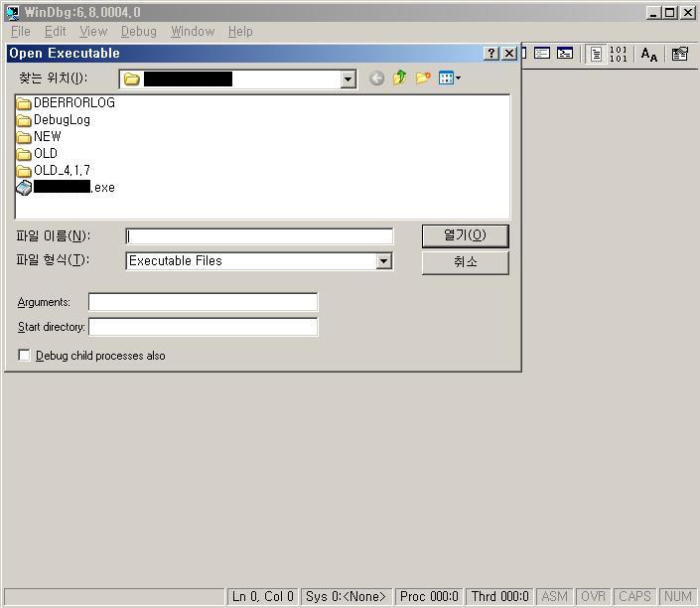Focus the Start directory input field

pos(204,327)
